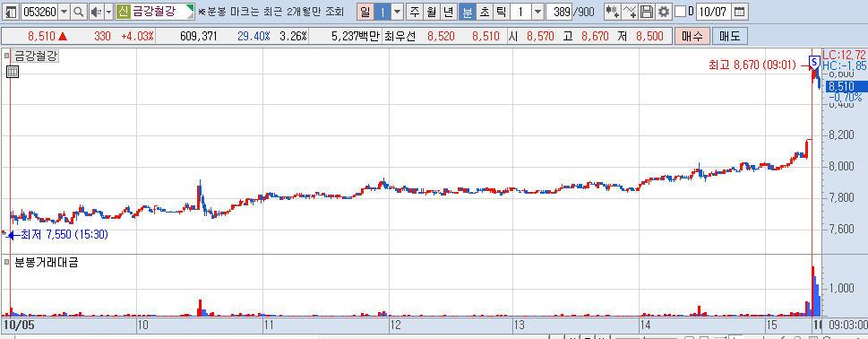Select the 일 daily period tab

pos(365,11)
